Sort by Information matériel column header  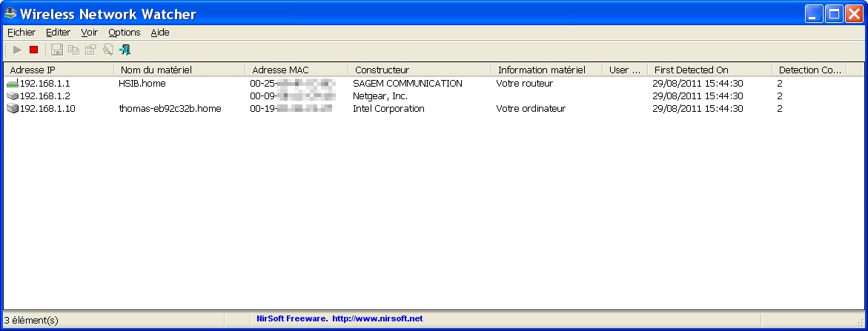546,70
